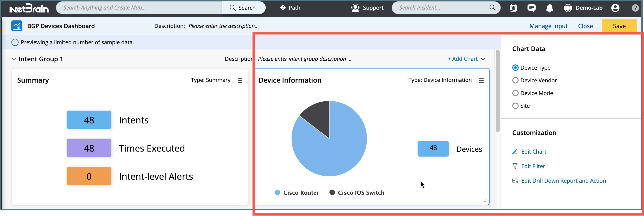The width and height of the screenshot is (644, 216).
Task: Open the Manage Input link
Action: (548, 26)
